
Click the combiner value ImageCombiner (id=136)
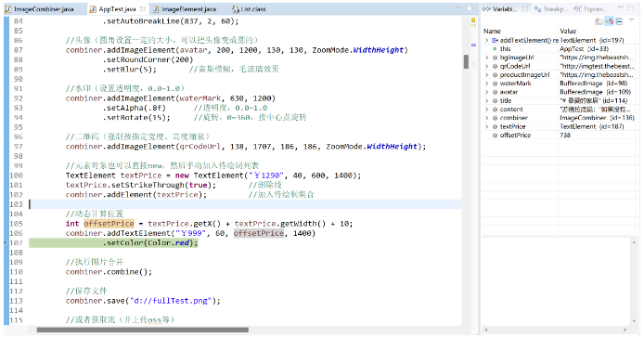point(598,118)
